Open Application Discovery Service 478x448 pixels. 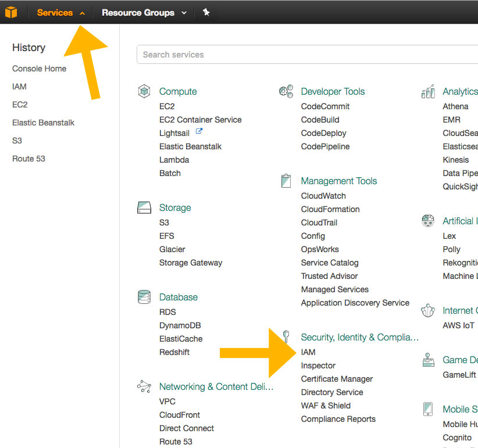pos(355,303)
